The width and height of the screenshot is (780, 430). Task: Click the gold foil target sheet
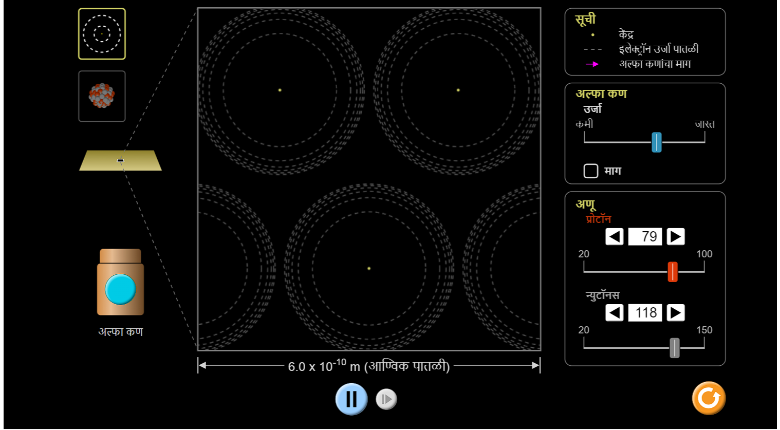[x=120, y=160]
